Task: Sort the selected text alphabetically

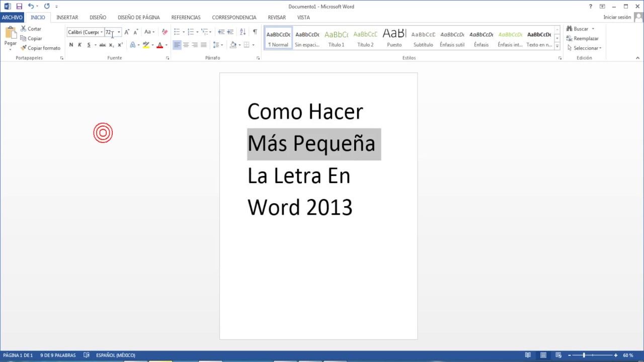Action: coord(243,32)
